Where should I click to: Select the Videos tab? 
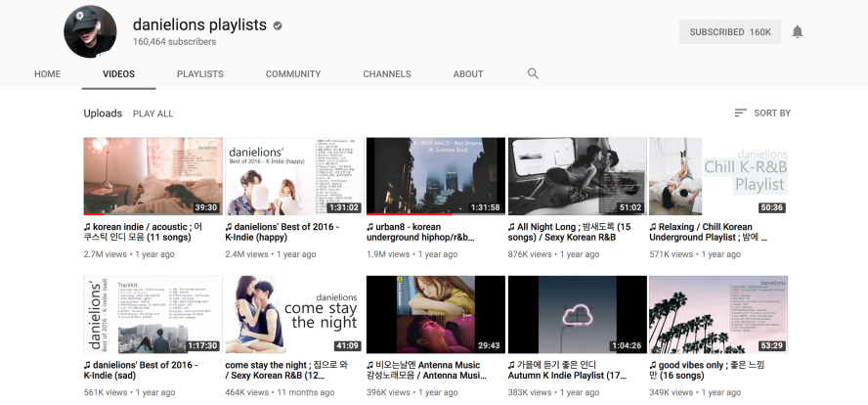pyautogui.click(x=118, y=73)
